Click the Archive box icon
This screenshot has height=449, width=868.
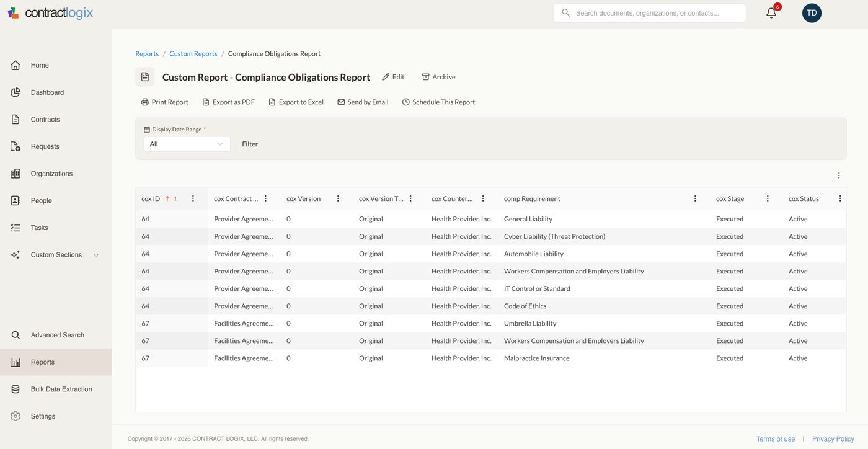(425, 77)
